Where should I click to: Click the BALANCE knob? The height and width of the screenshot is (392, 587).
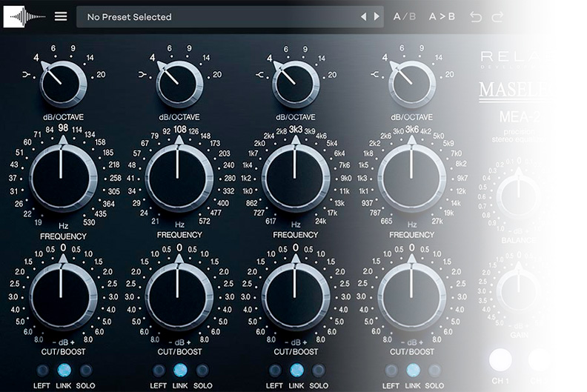pos(519,196)
